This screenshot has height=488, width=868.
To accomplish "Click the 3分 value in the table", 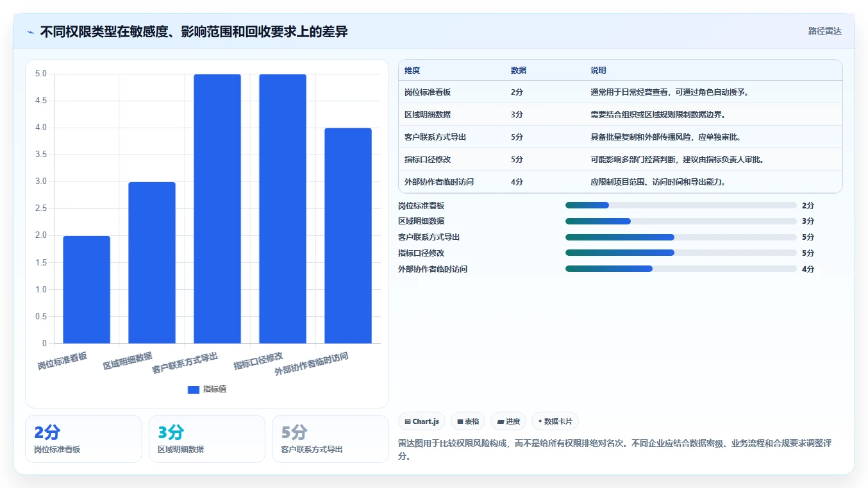I will click(x=517, y=115).
